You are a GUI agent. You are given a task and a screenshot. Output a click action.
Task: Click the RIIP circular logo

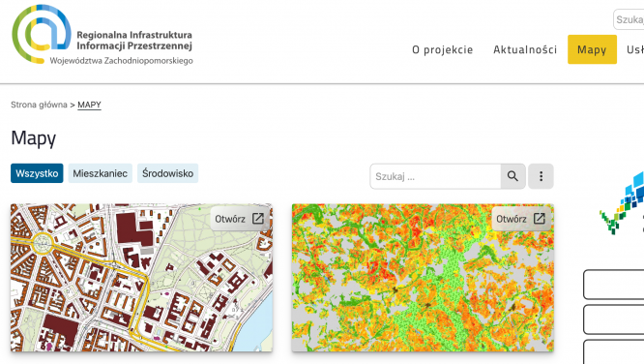[x=42, y=34]
